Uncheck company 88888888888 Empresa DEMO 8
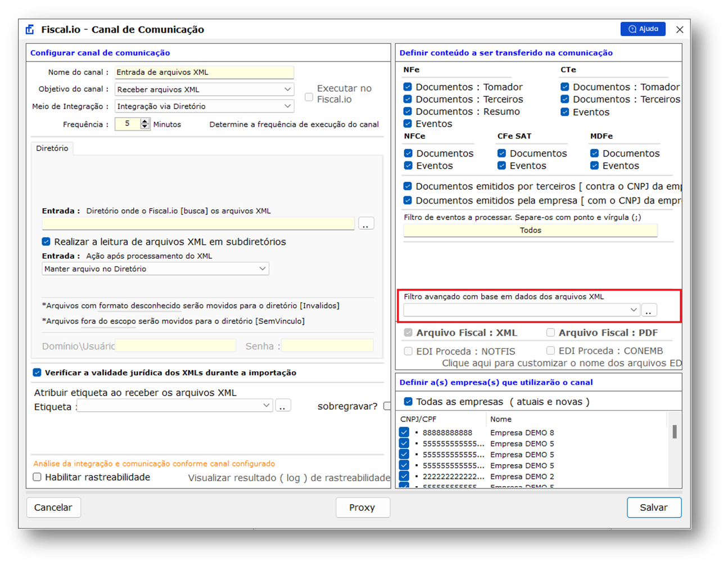Viewport: 728px width, 566px height. tap(404, 433)
